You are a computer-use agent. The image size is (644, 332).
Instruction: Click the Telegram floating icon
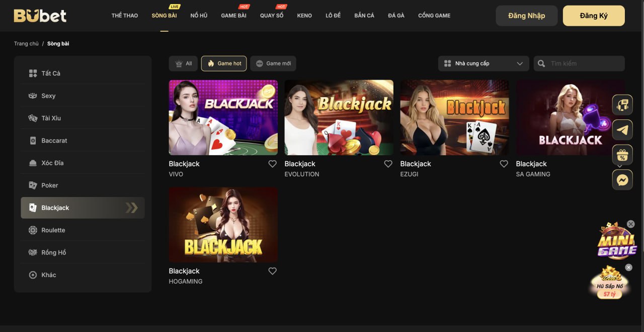622,130
